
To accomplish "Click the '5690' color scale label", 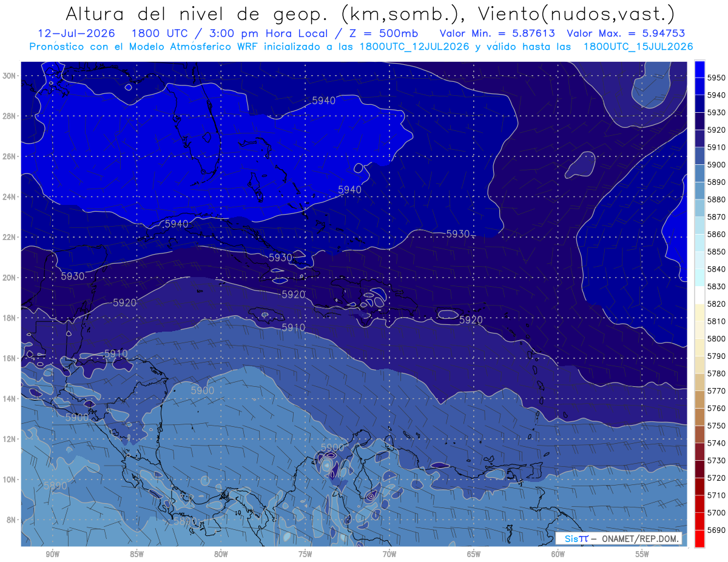I will coord(716,530).
